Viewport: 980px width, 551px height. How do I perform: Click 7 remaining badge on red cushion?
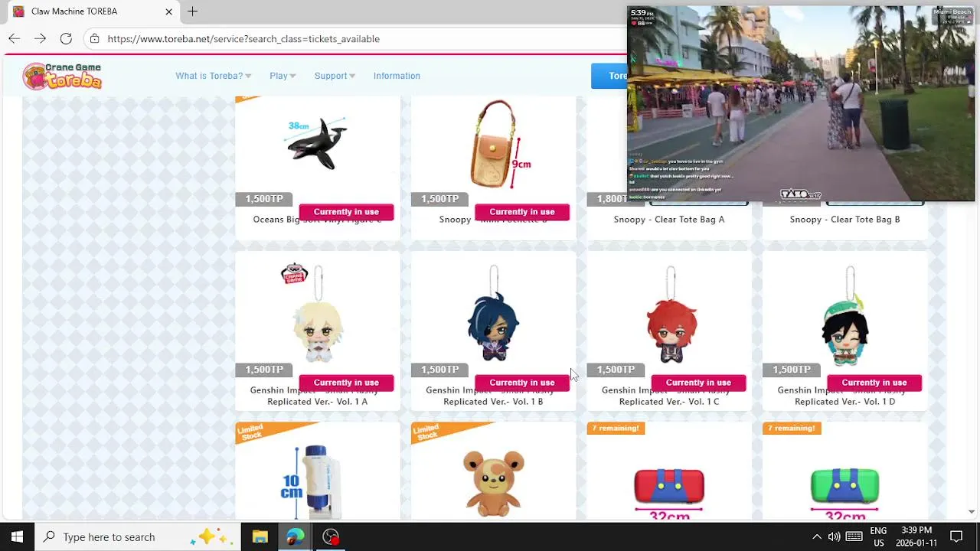tap(616, 429)
